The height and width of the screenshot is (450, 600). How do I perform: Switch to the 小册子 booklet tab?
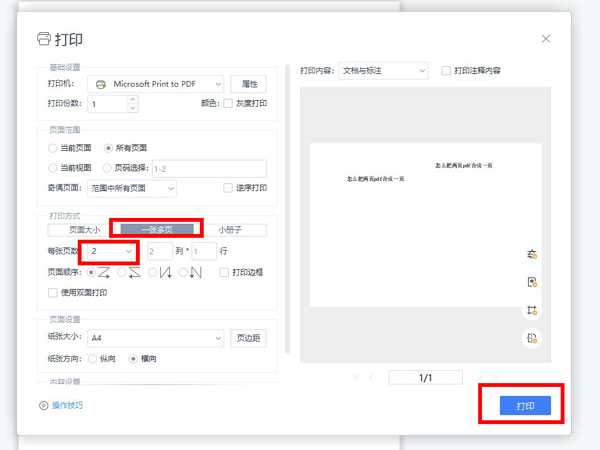230,230
